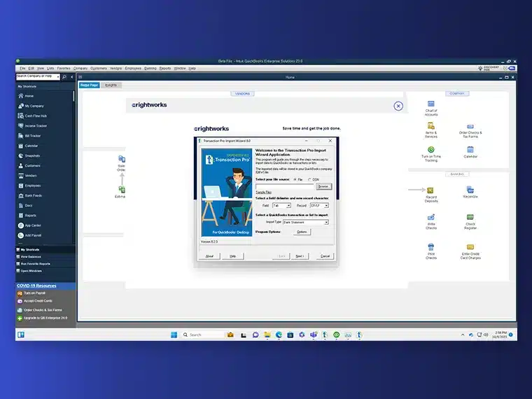Screen dimensions: 532x399
Task: Open the Company menu
Action: tap(80, 69)
